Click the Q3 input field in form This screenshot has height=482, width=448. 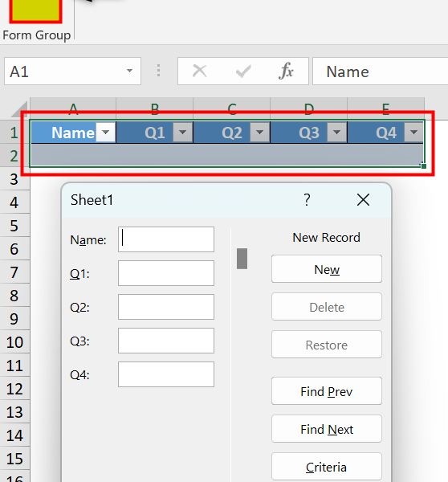tap(166, 341)
